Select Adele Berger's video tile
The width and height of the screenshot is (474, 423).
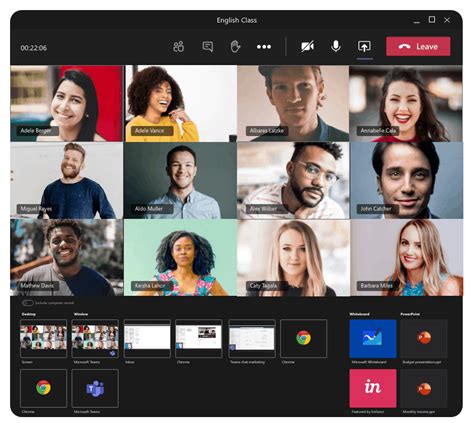(x=67, y=103)
